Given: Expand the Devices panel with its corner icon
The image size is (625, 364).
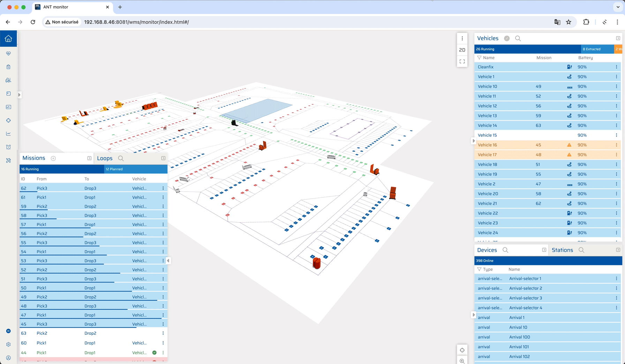Looking at the screenshot, I should (x=544, y=250).
